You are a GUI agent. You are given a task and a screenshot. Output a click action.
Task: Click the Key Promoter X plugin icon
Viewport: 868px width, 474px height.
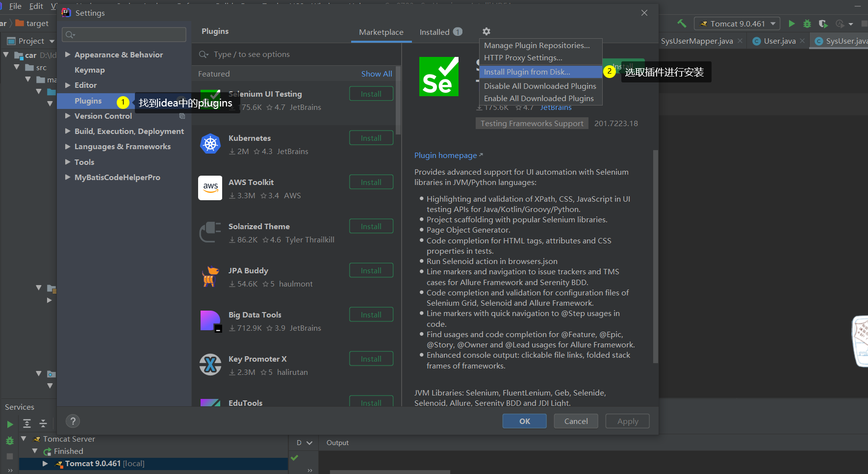pyautogui.click(x=210, y=365)
